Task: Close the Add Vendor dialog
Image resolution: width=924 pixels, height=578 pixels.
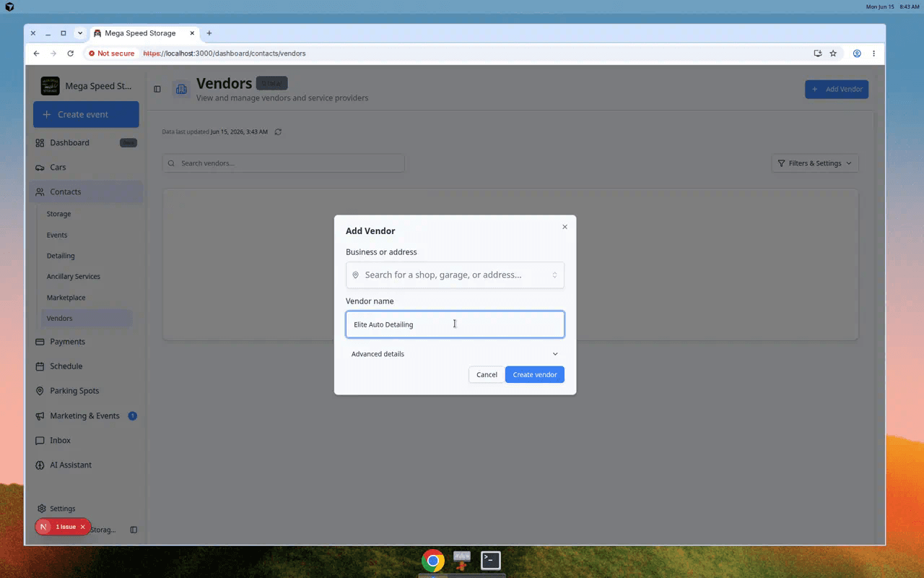Action: [x=565, y=227]
